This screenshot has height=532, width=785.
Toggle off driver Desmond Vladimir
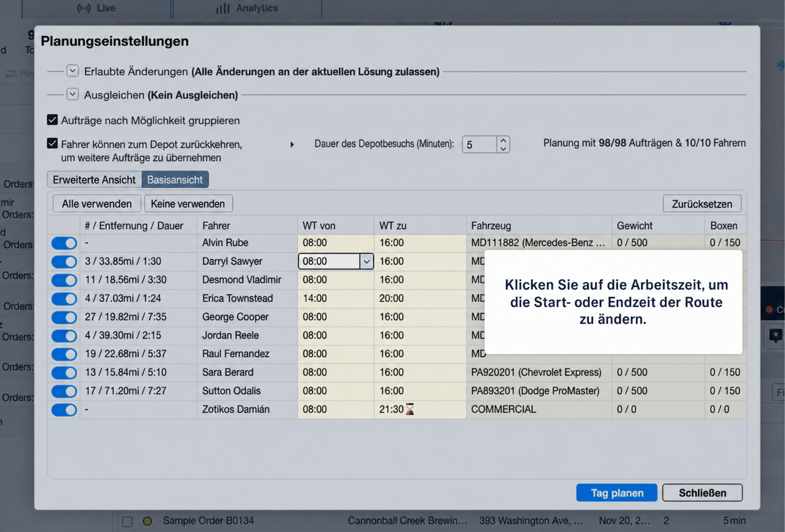coord(64,280)
